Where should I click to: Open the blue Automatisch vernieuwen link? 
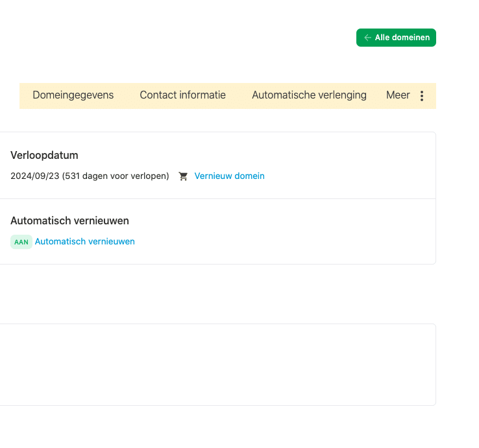[84, 242]
